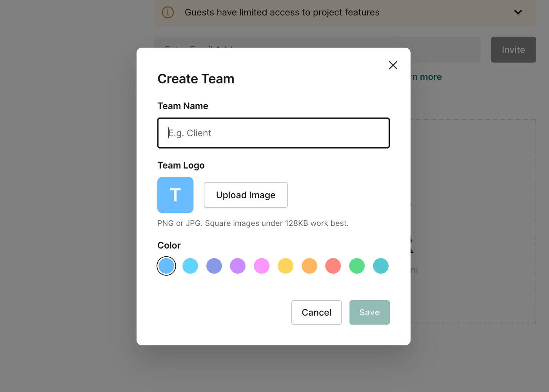The image size is (549, 392).
Task: Click the blue T team logo preview
Action: [x=175, y=195]
